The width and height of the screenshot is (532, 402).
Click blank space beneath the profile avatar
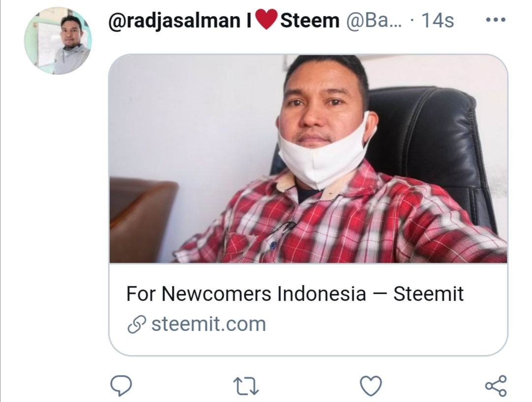pyautogui.click(x=58, y=203)
